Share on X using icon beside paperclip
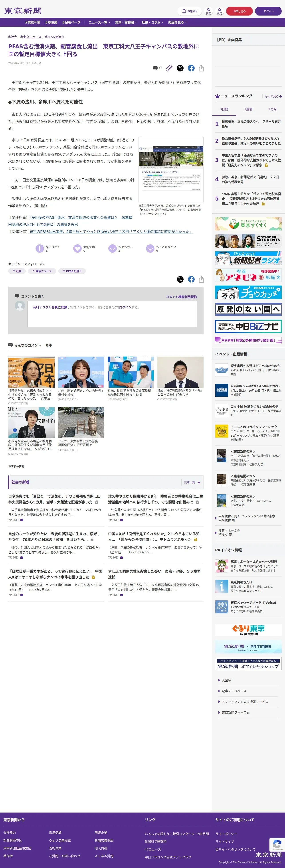 pyautogui.click(x=180, y=68)
